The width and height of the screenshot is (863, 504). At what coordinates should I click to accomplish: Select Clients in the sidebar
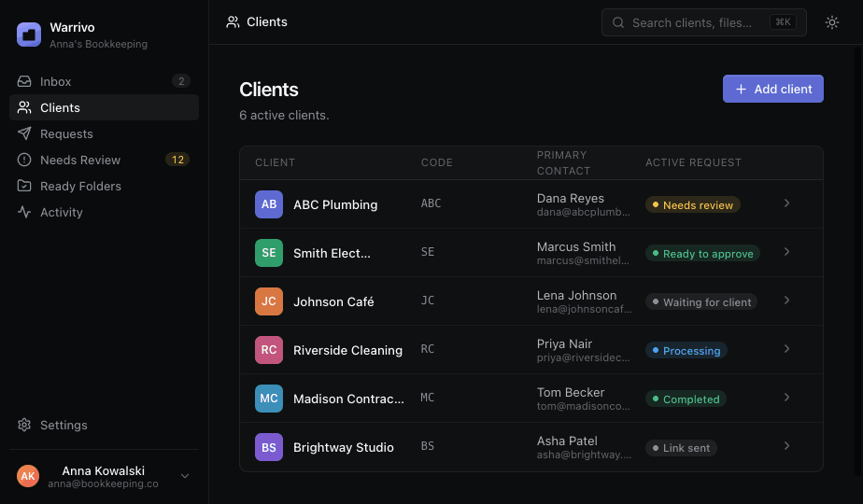104,107
